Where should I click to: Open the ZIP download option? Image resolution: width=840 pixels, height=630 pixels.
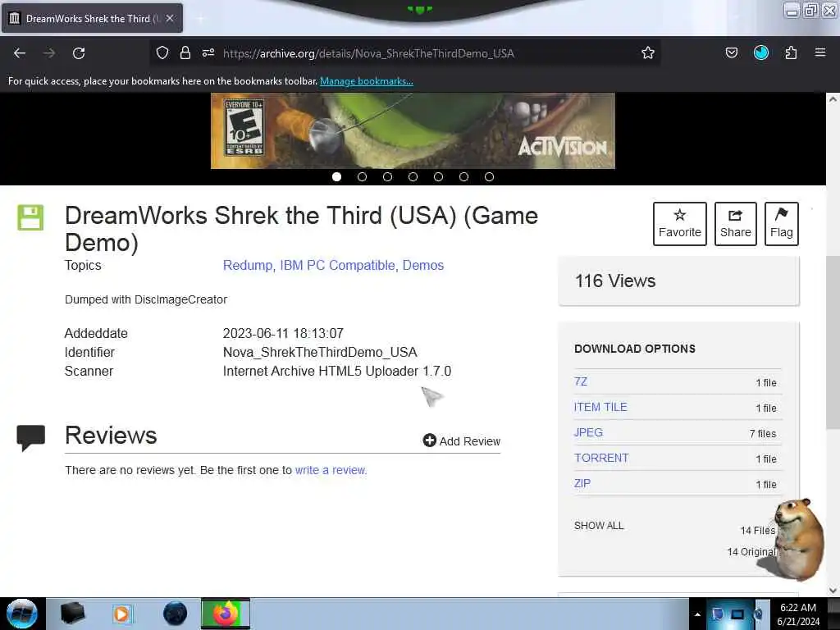pos(582,483)
